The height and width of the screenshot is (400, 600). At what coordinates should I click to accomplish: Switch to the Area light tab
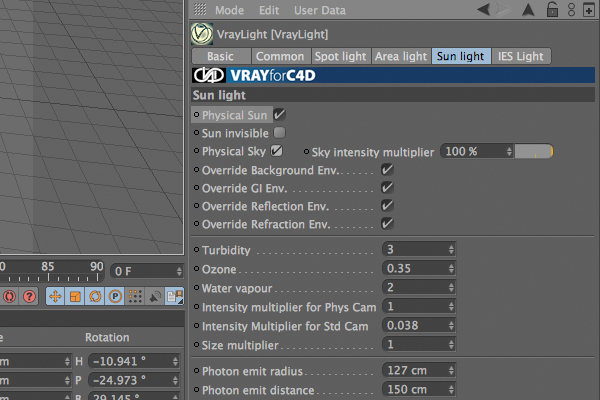click(x=401, y=56)
